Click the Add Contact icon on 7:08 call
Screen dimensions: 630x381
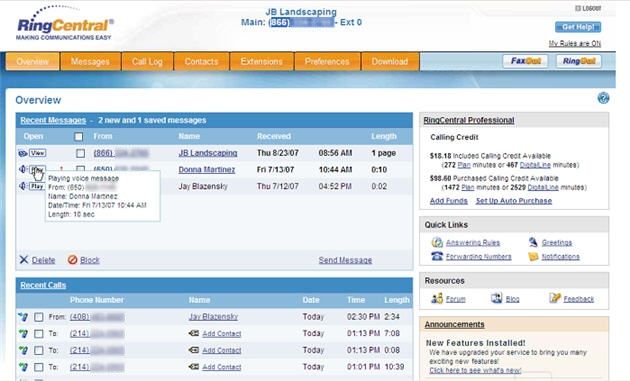tap(194, 333)
